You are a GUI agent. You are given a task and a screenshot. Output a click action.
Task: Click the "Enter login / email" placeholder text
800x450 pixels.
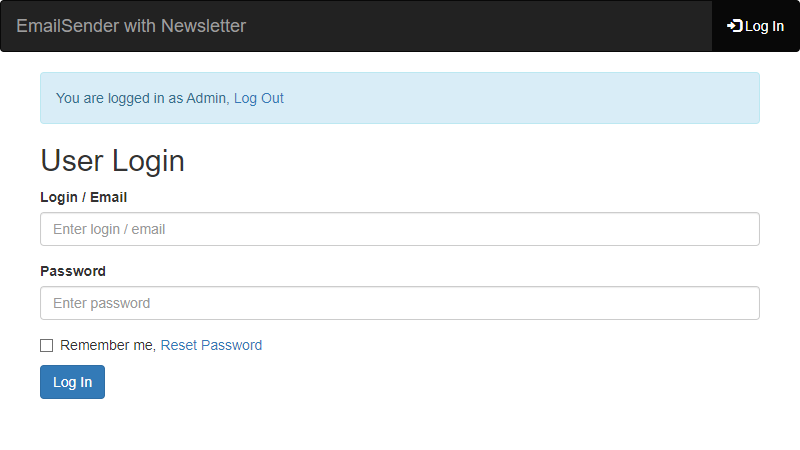point(109,229)
